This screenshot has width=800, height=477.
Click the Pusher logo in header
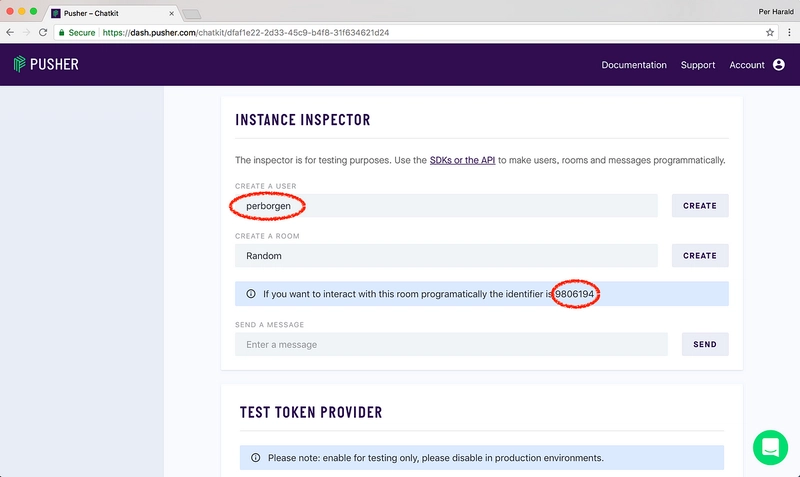[46, 64]
